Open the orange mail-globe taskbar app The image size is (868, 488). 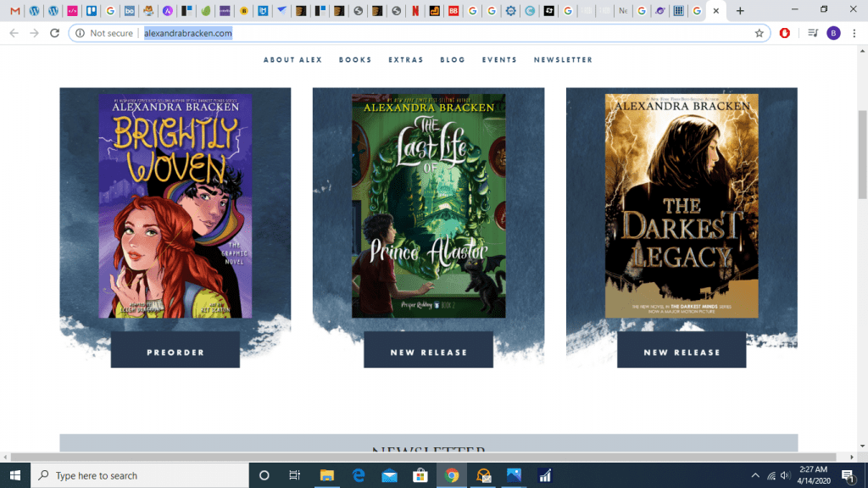tap(483, 475)
